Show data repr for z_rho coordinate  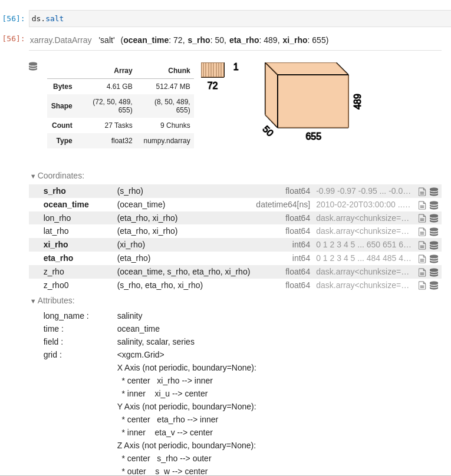(434, 272)
